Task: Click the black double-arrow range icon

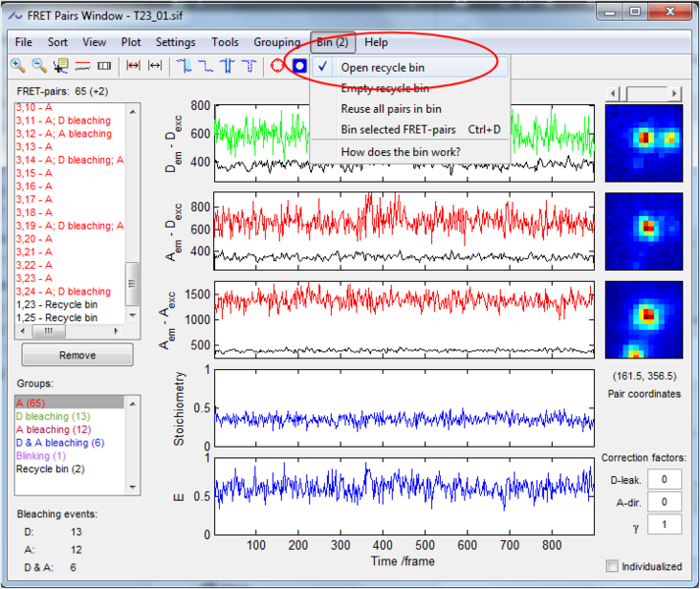Action: [x=155, y=66]
